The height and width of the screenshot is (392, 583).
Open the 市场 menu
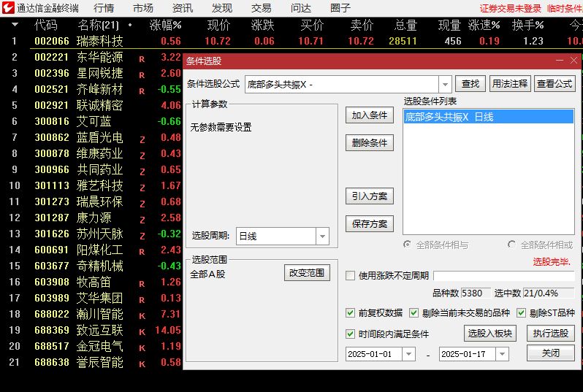pyautogui.click(x=143, y=8)
